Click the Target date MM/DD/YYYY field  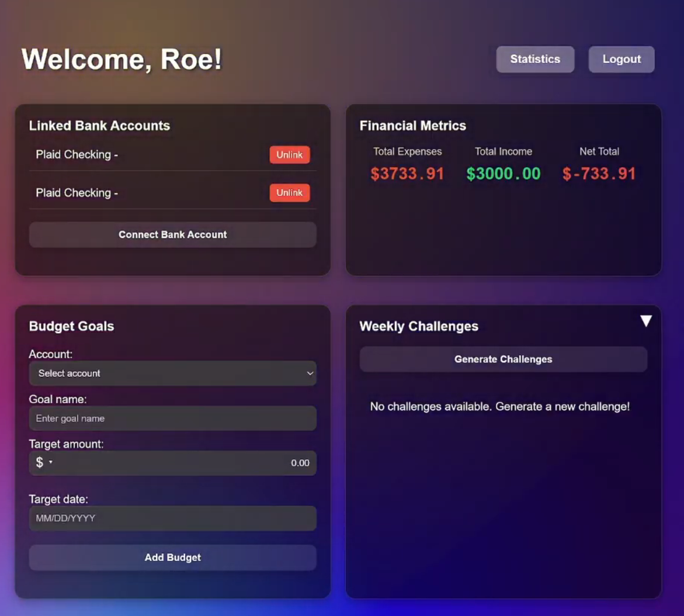coord(172,518)
